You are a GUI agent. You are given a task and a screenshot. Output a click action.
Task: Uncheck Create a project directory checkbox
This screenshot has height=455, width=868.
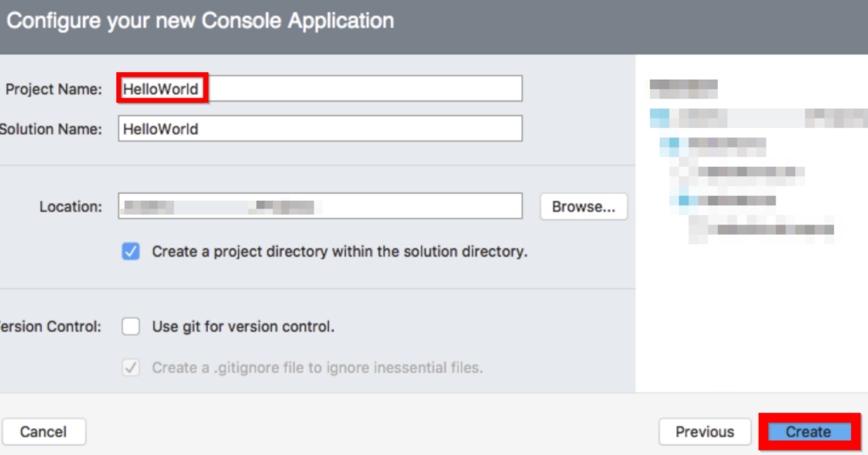pyautogui.click(x=131, y=252)
